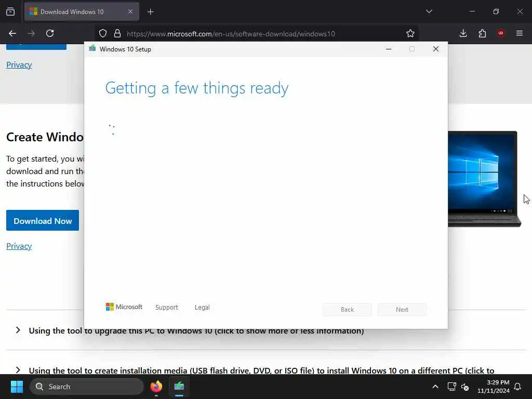532x399 pixels.
Task: Open the extensions puzzle icon
Action: coord(482,33)
